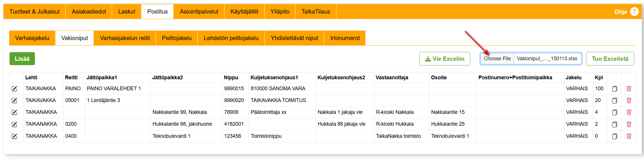
Task: Click the selected file name Vakioniput xlsx
Action: coord(547,59)
